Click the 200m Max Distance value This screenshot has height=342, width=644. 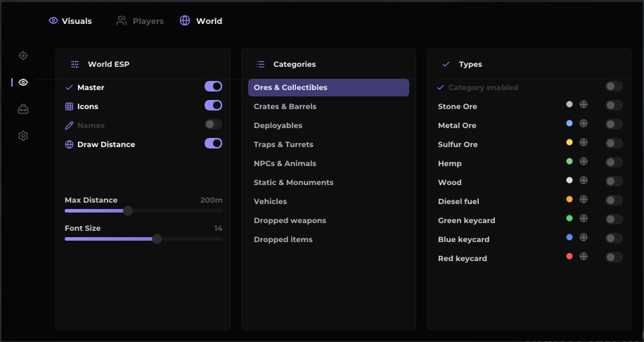(x=211, y=200)
